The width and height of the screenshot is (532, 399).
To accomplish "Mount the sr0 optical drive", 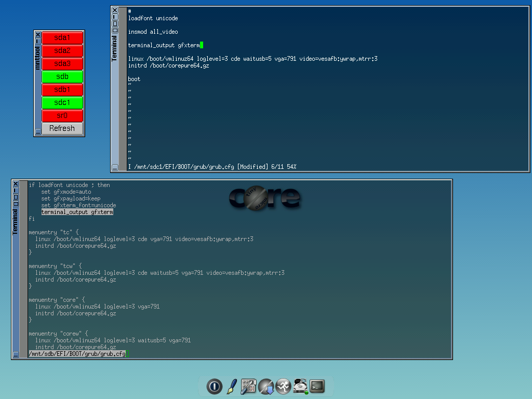I will 62,115.
